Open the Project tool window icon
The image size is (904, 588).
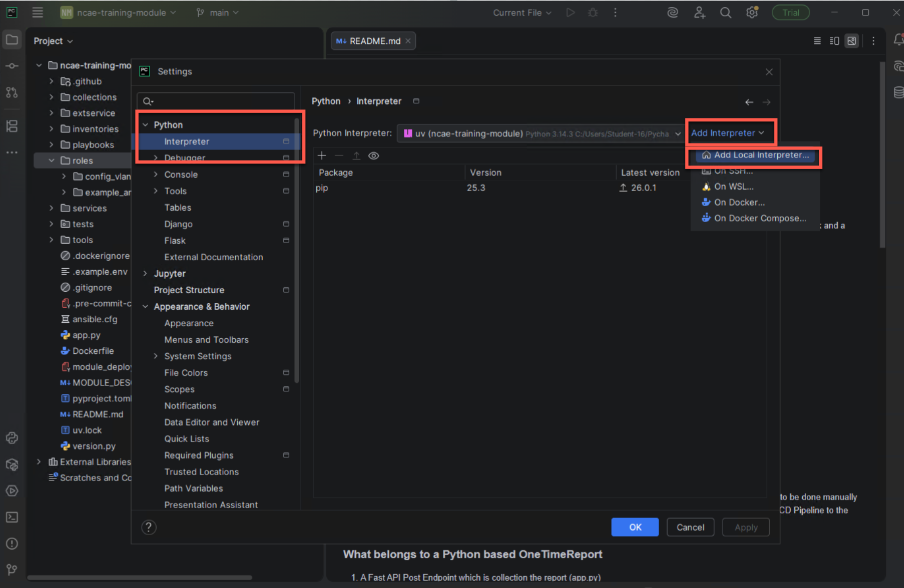(x=12, y=40)
